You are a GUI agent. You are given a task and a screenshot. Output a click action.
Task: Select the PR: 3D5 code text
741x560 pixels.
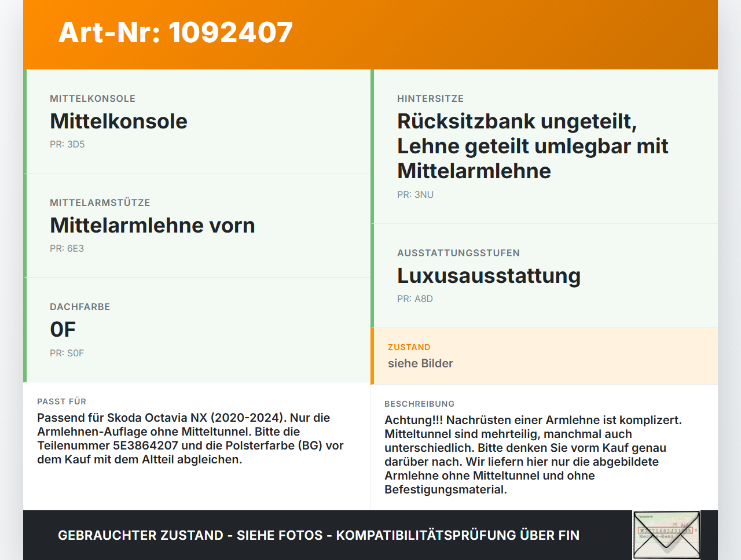click(x=67, y=144)
